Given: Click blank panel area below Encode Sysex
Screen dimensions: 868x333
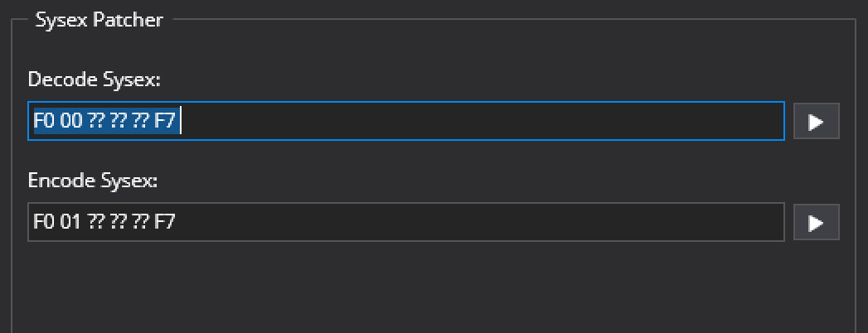Looking at the screenshot, I should [432, 287].
